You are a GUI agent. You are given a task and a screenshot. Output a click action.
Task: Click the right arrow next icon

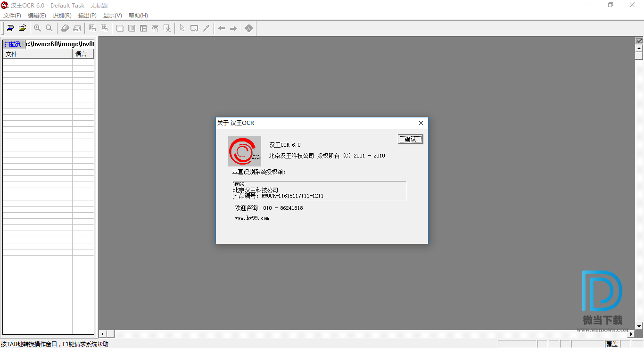click(233, 28)
